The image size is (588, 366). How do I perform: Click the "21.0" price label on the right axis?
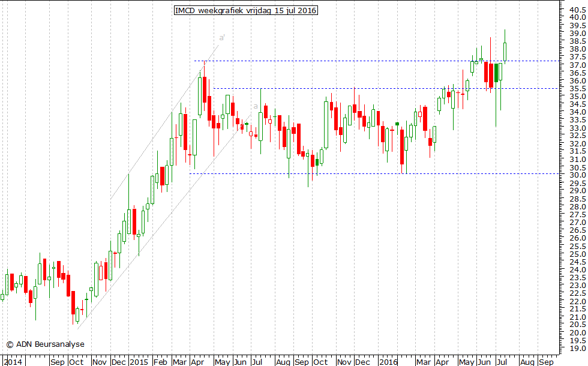(577, 317)
